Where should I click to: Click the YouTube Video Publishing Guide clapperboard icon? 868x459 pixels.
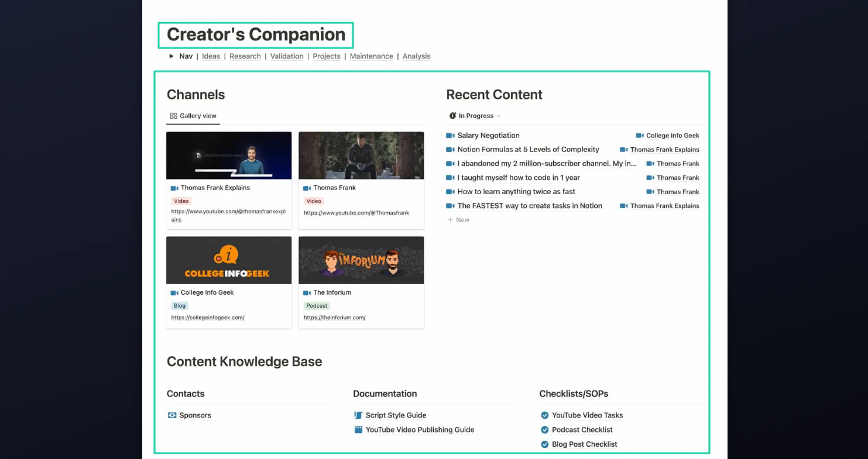tap(358, 430)
